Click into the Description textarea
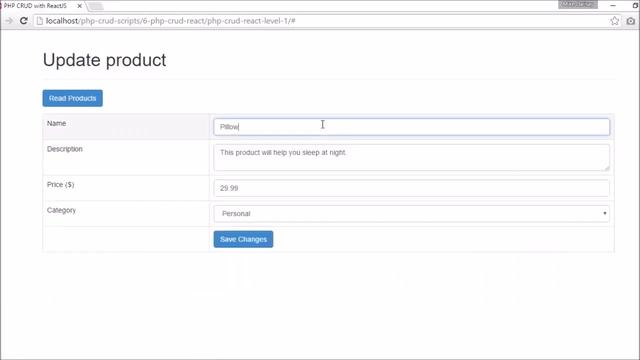Image resolution: width=640 pixels, height=360 pixels. click(411, 158)
